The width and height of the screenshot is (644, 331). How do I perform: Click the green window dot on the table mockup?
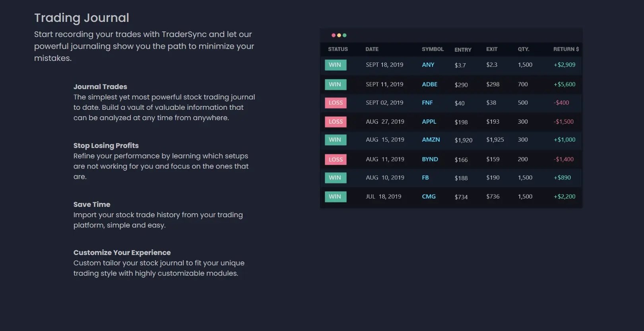(345, 35)
